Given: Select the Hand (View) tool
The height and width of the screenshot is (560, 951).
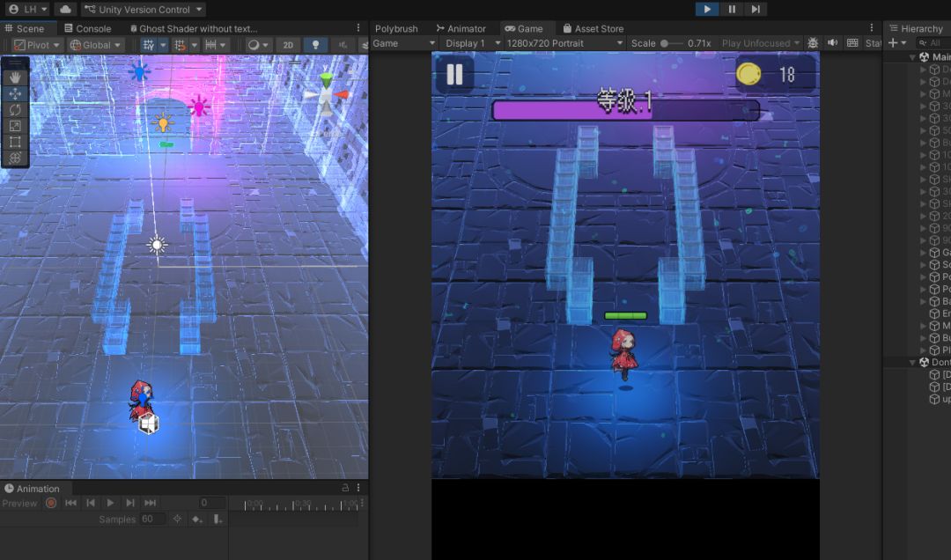Looking at the screenshot, I should coord(15,77).
